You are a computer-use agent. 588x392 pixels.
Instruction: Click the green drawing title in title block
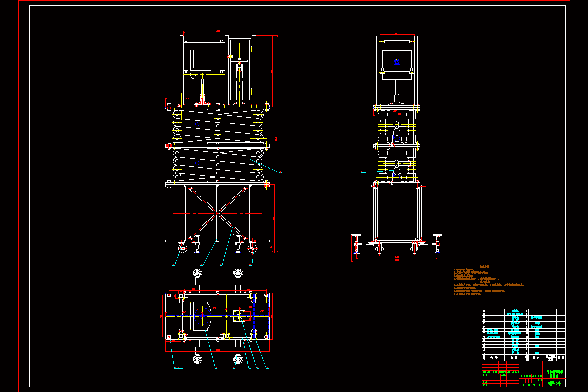(x=555, y=373)
